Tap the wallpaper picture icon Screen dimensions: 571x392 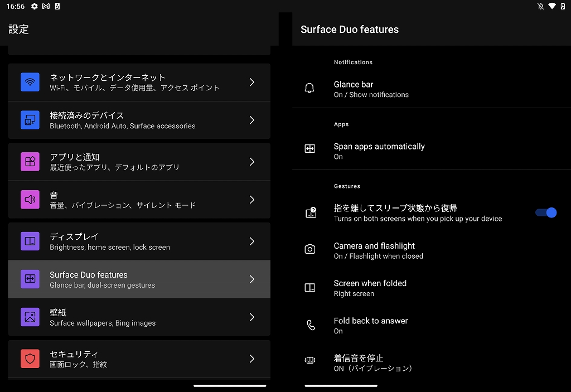[x=30, y=317]
